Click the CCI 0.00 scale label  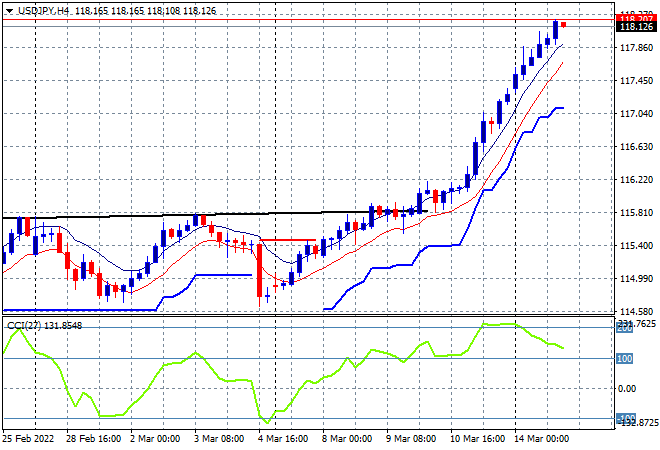627,389
